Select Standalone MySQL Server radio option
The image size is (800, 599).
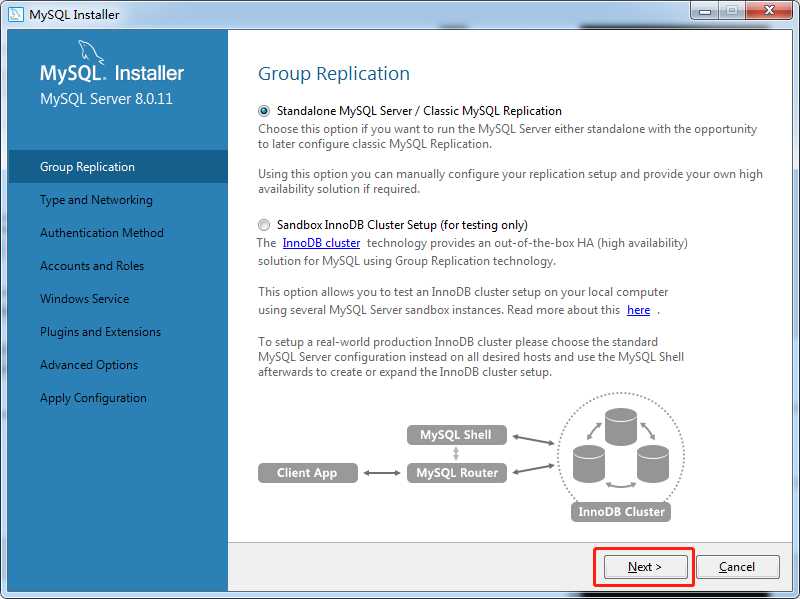264,111
